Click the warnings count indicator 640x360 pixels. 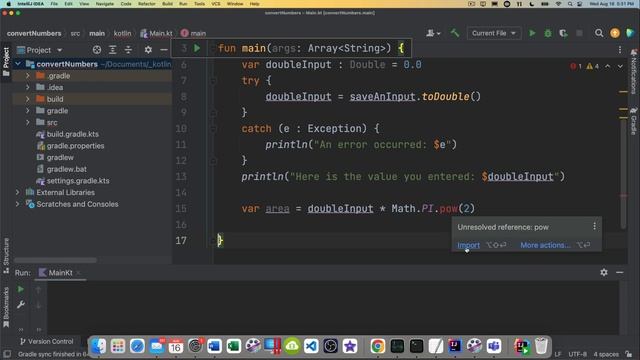click(593, 66)
